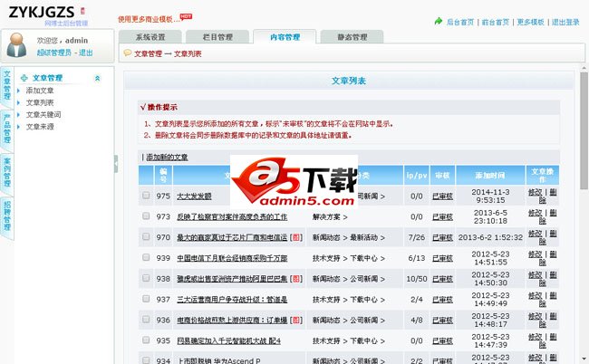Screen dimensions: 589x364
Task: Click 修改 for article 973
Action: (x=536, y=213)
